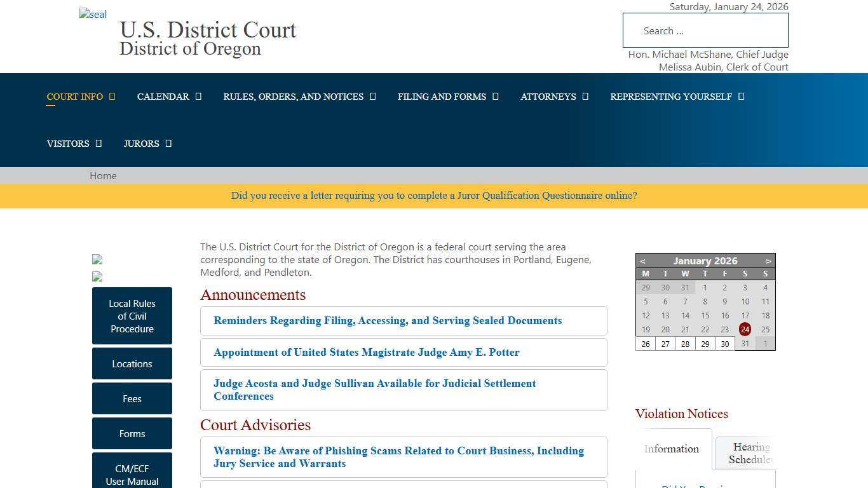Open the Representing Yourself dropdown
Viewport: 868px width, 488px height.
coord(741,96)
